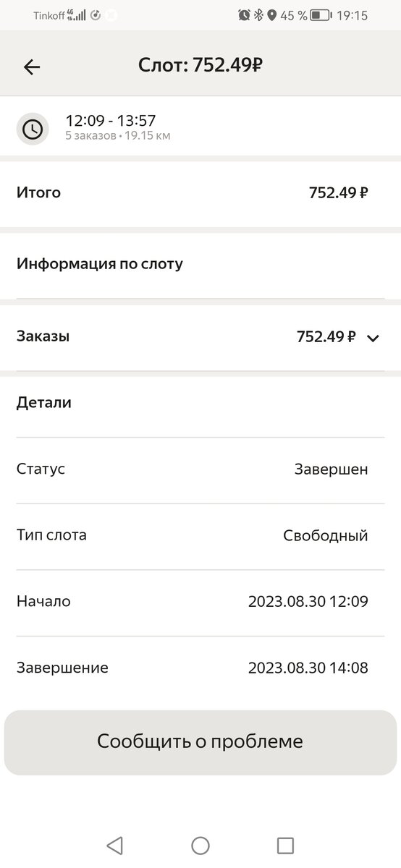Expand the Заказы chevron arrow
Image resolution: width=401 pixels, height=868 pixels.
[x=373, y=337]
